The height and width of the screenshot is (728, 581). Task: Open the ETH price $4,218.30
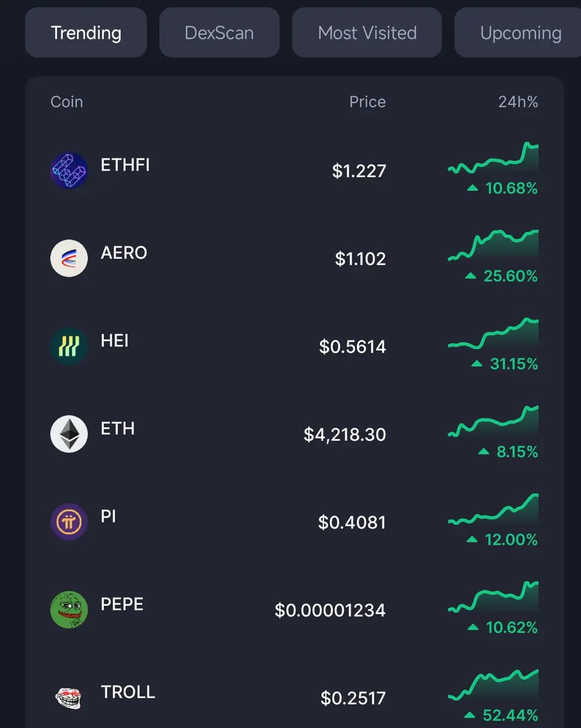(345, 434)
